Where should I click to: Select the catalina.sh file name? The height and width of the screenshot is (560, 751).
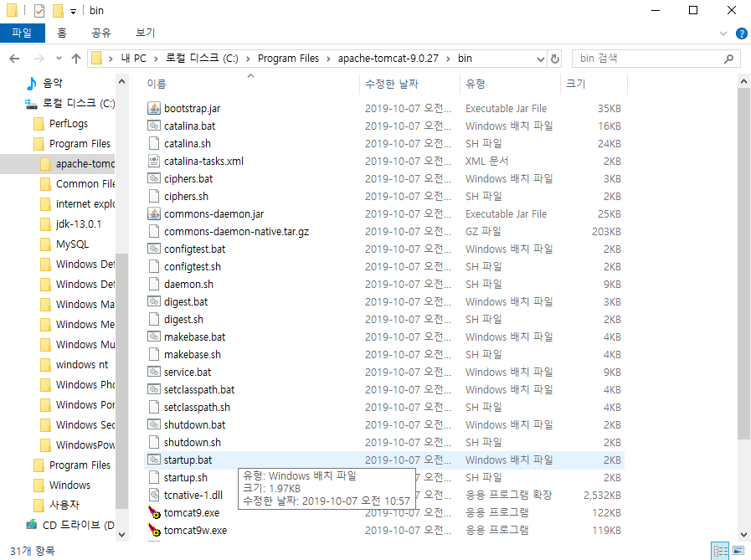(x=188, y=144)
